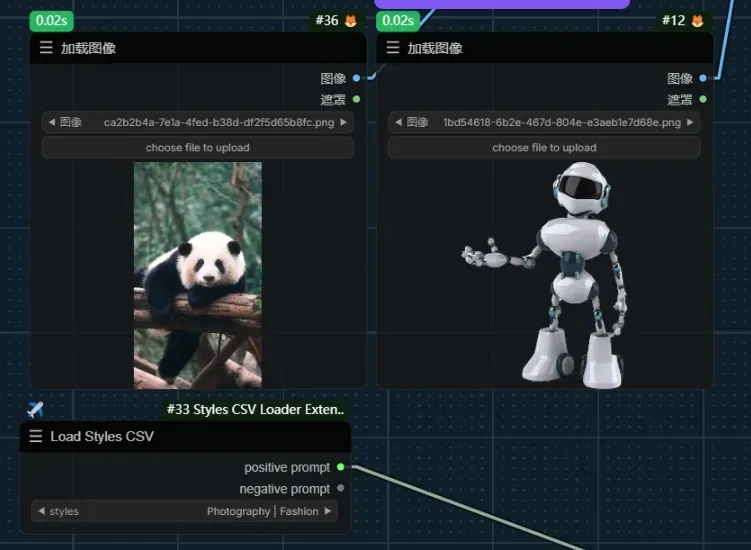
Task: Select the gray negative prompt output dot
Action: [x=341, y=489]
